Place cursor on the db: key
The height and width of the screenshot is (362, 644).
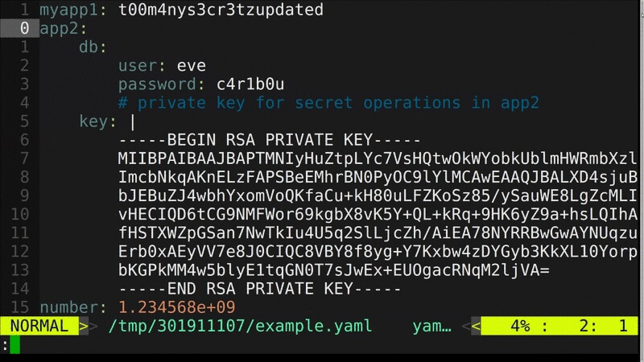[x=93, y=47]
